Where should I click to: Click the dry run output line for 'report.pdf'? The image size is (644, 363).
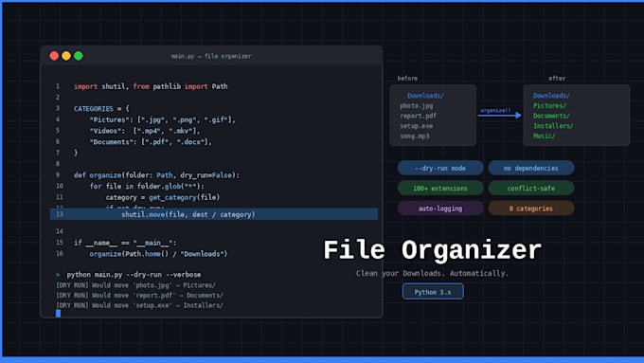[x=139, y=295]
